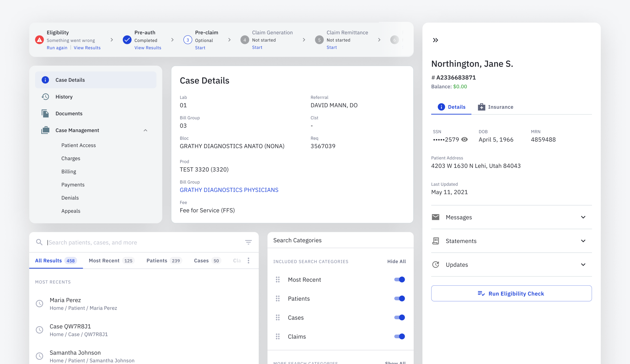Open the GRATHY DIAGNOSTICS PHYSICIANS link
Viewport: 630px width, 364px height.
(x=229, y=190)
